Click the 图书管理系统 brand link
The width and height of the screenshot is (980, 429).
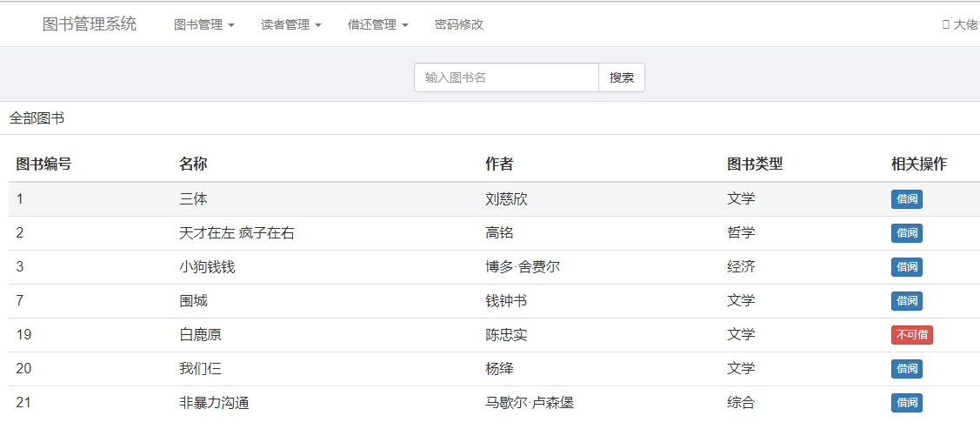90,24
